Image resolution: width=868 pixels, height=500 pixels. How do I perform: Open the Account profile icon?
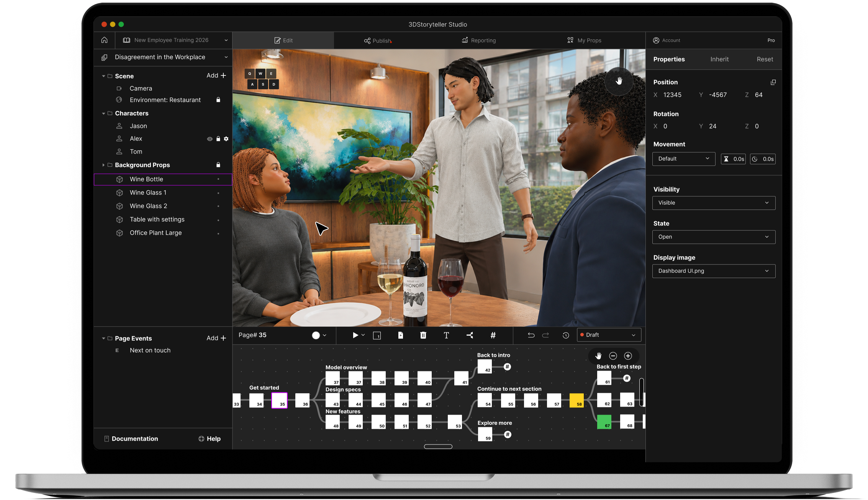click(656, 40)
